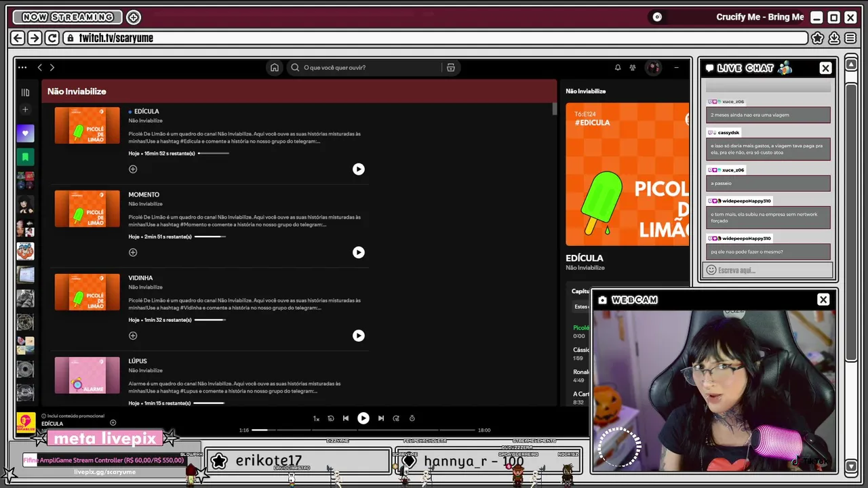Open the chat emoji smiley icon

[x=711, y=270]
